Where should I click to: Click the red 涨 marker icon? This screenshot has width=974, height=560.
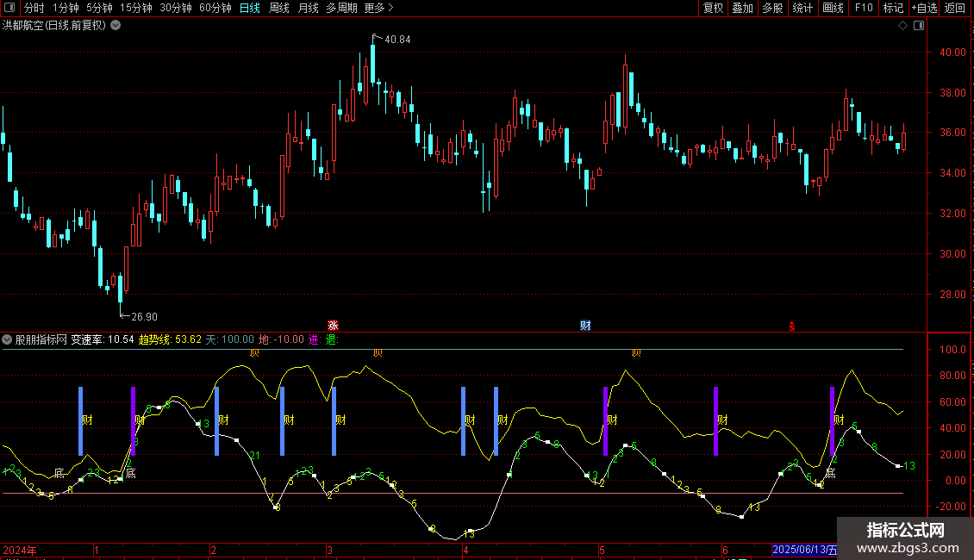point(333,326)
